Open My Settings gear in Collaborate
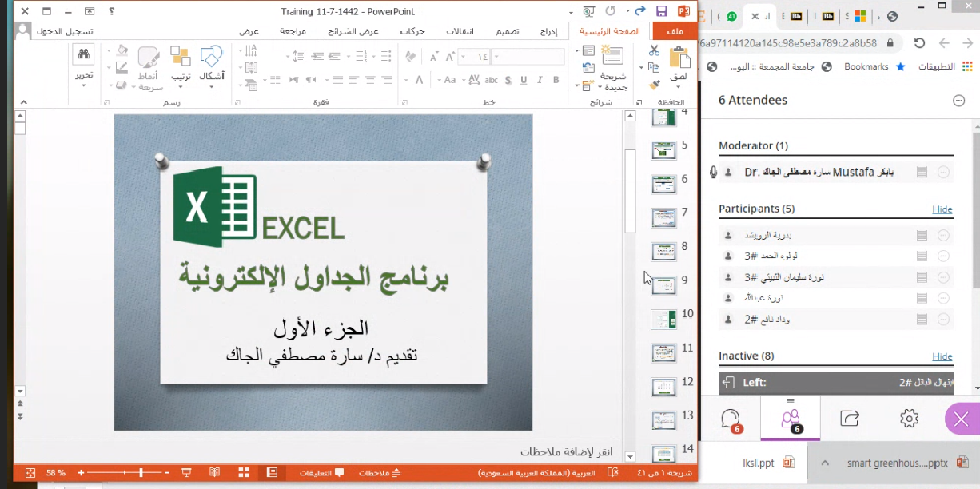 (908, 418)
